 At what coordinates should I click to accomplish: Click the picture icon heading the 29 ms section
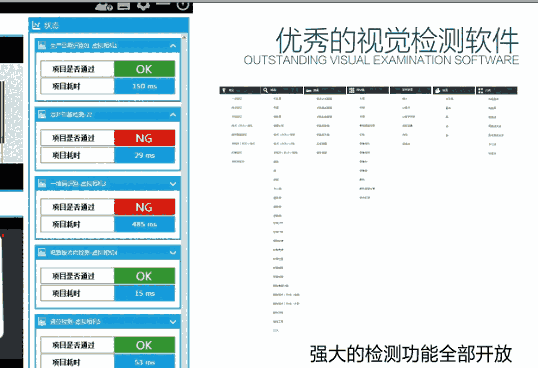pos(42,114)
